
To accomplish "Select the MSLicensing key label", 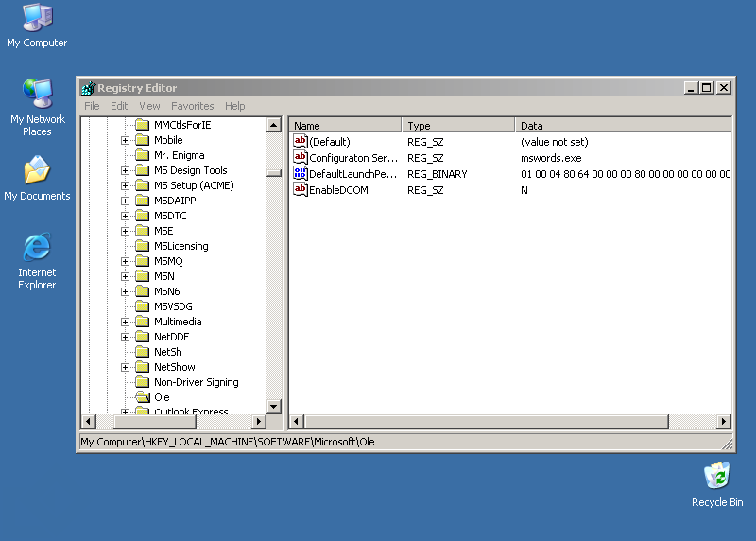I will coord(181,246).
